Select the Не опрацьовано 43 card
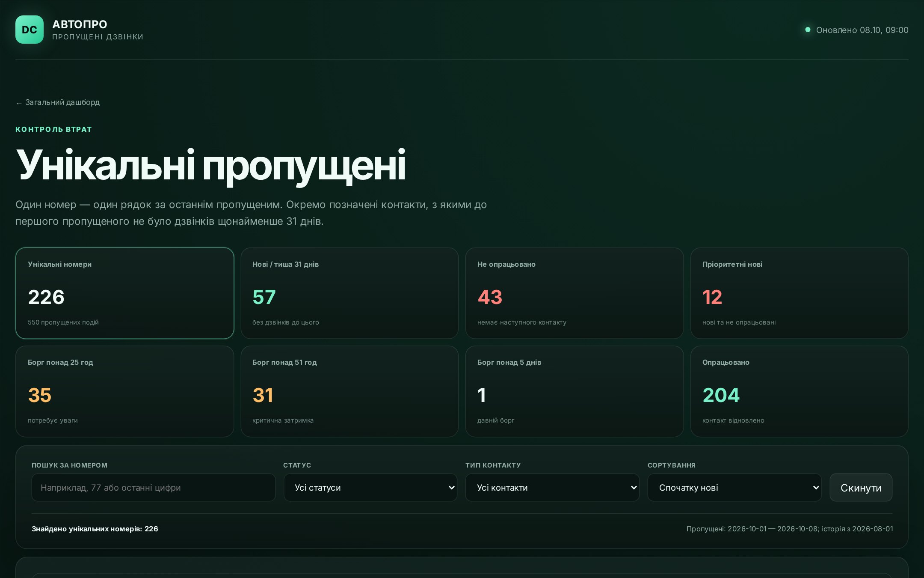 [574, 293]
